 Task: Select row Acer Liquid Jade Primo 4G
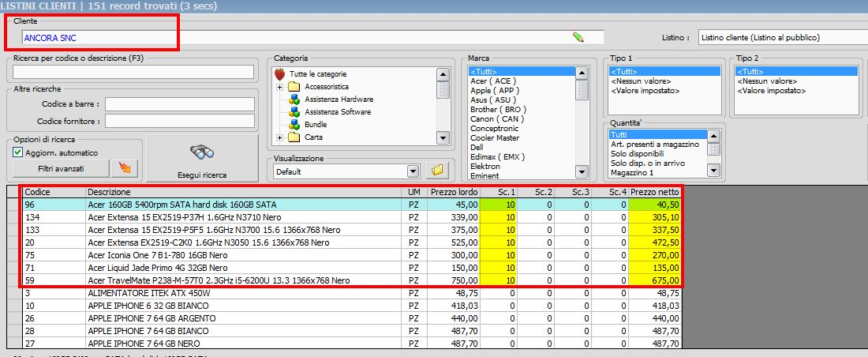coord(352,268)
